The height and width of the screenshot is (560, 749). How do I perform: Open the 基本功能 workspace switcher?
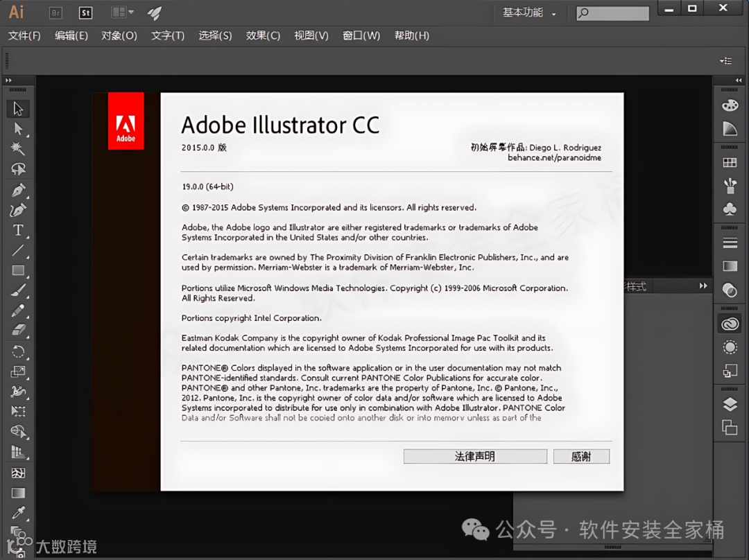point(529,13)
